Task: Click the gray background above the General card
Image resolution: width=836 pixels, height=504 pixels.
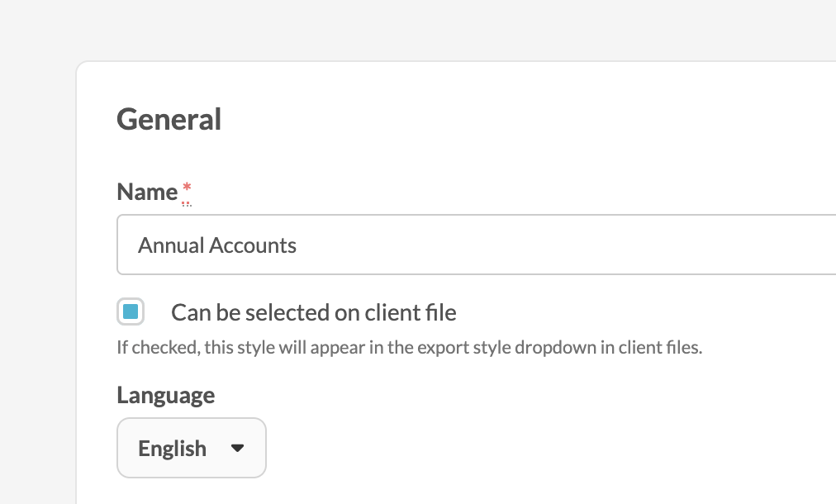Action: point(413,29)
